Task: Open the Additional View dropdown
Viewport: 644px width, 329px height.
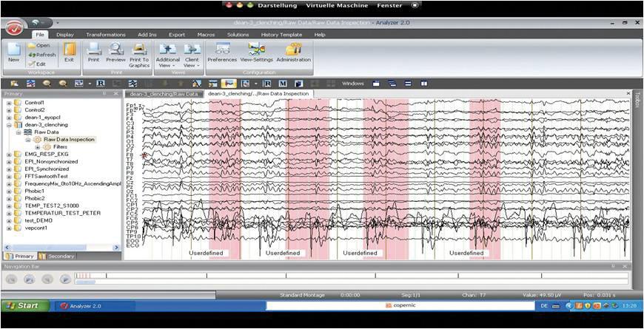Action: click(x=167, y=55)
